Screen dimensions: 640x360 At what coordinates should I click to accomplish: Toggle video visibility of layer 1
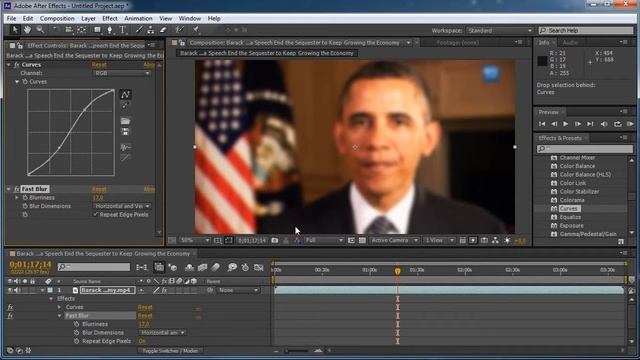click(x=10, y=290)
